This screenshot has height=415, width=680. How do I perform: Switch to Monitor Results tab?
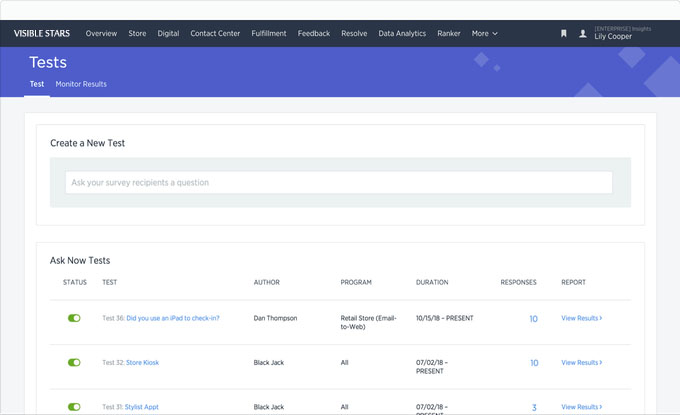tap(81, 84)
